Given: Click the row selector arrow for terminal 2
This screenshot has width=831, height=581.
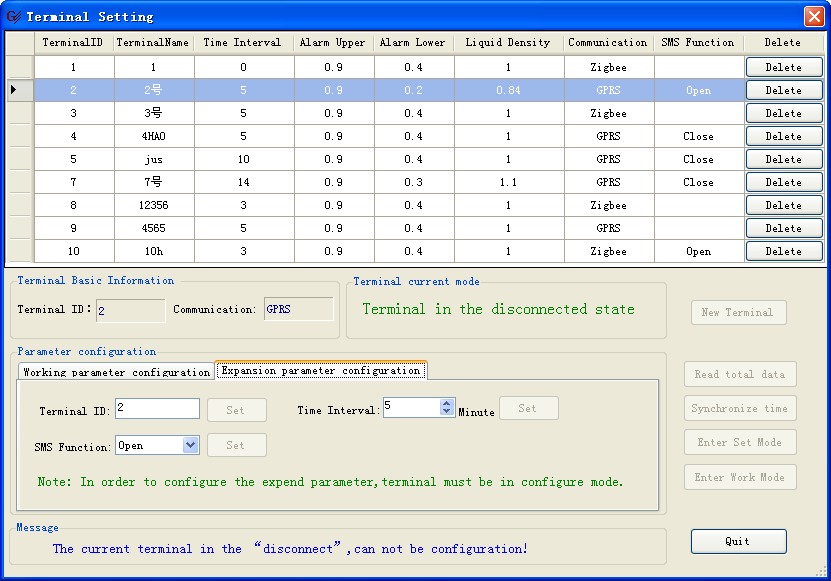Looking at the screenshot, I should 14,90.
